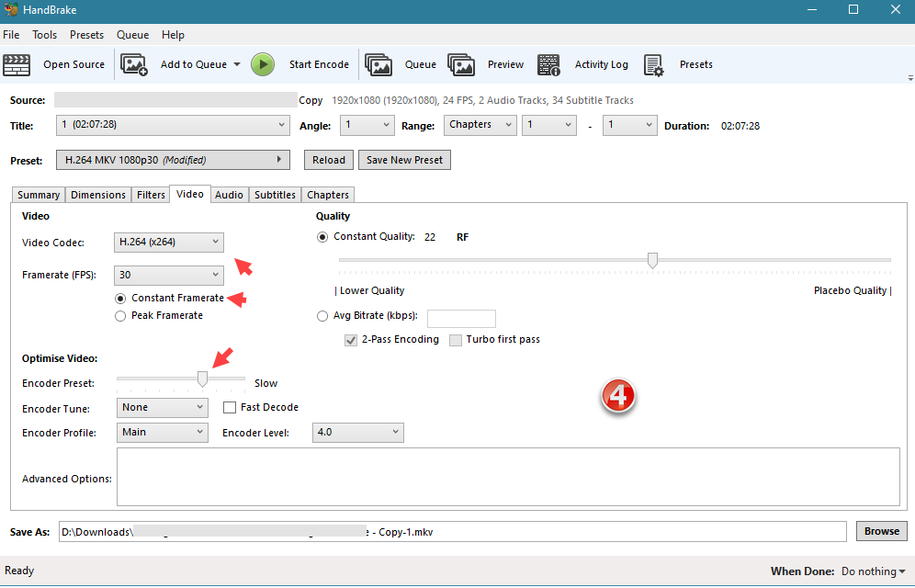915x588 pixels.
Task: Switch to the Dimensions tab
Action: coord(98,195)
